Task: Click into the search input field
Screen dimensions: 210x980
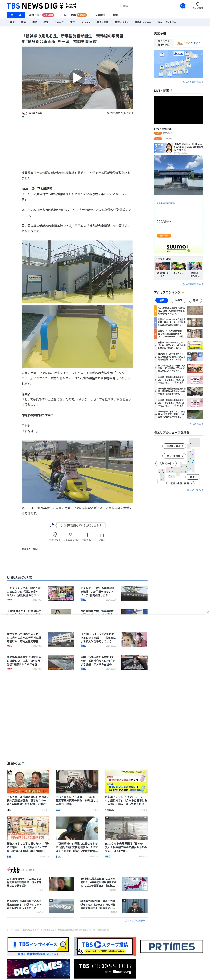Action: (150, 6)
